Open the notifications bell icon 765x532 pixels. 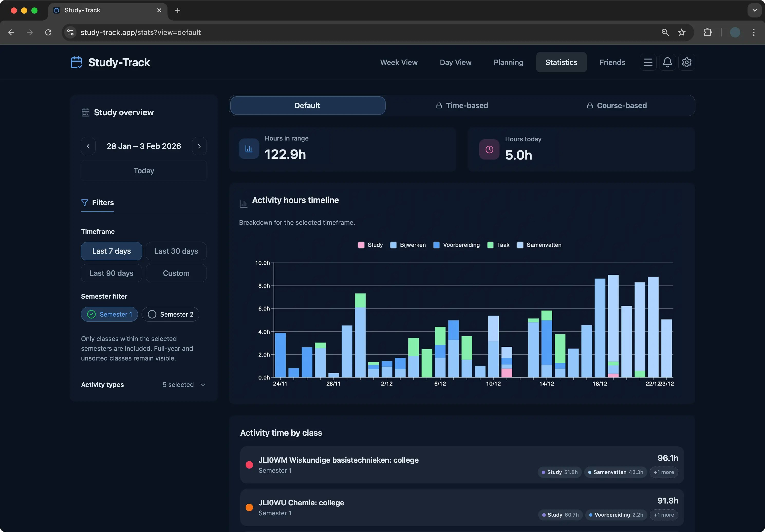[x=667, y=62]
